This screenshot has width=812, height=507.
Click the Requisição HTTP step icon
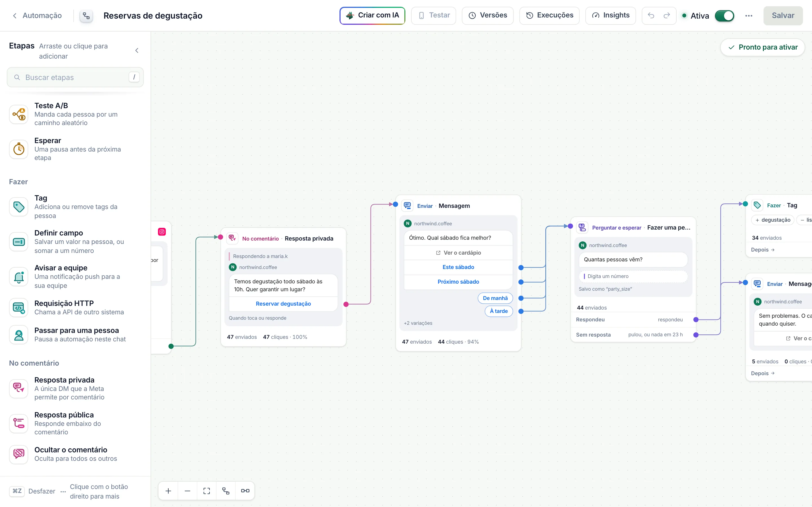coord(19,308)
